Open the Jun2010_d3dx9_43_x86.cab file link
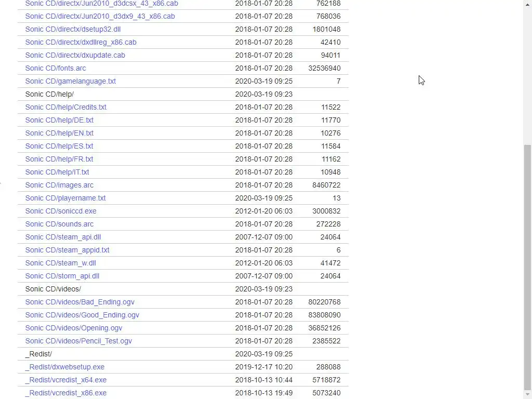 click(100, 16)
